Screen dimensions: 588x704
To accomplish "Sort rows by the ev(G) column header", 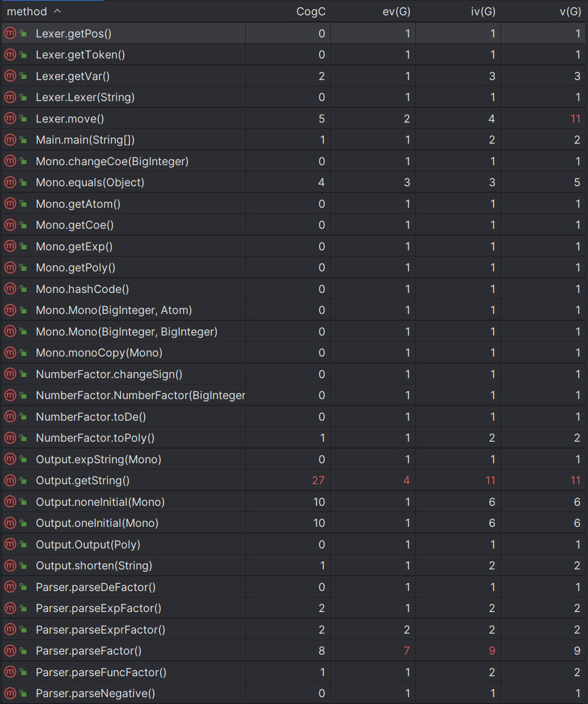I will point(396,11).
